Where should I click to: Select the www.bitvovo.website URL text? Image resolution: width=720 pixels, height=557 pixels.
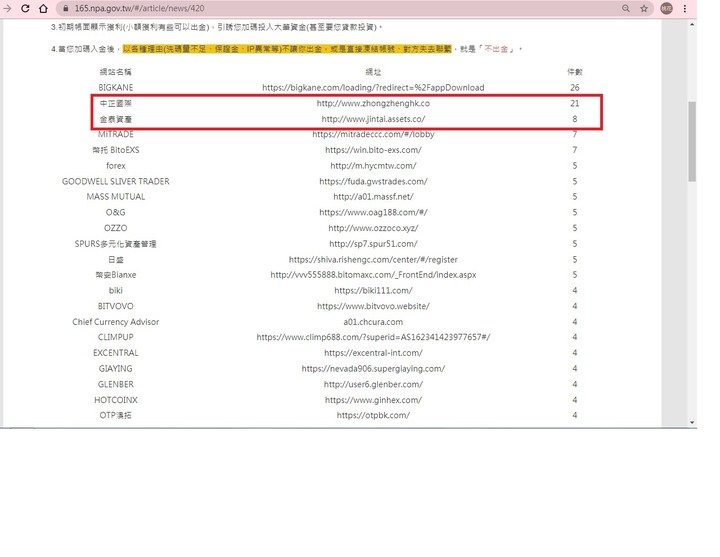pos(373,306)
